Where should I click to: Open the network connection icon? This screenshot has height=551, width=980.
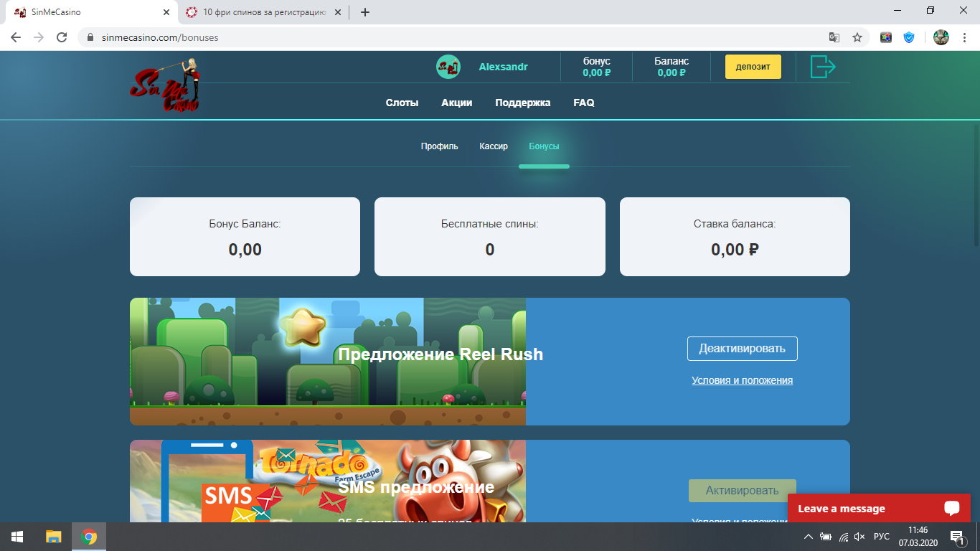[844, 537]
